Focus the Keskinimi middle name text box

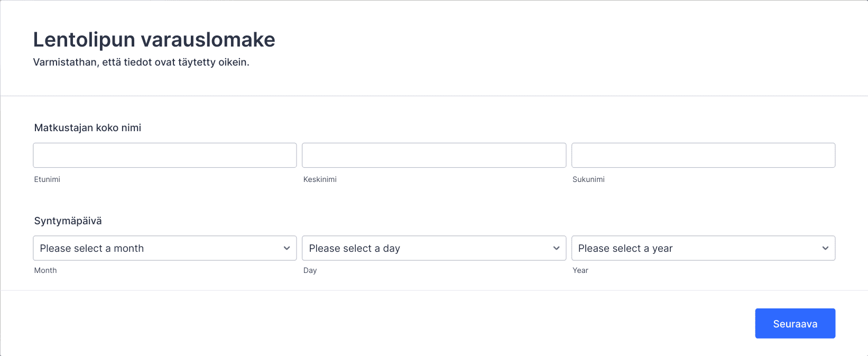(434, 155)
